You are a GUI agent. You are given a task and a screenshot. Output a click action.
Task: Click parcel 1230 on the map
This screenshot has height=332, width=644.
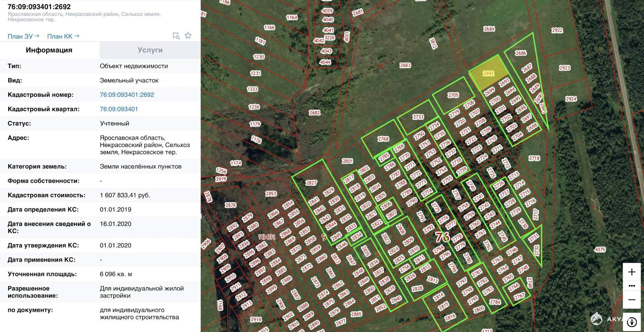(x=259, y=57)
